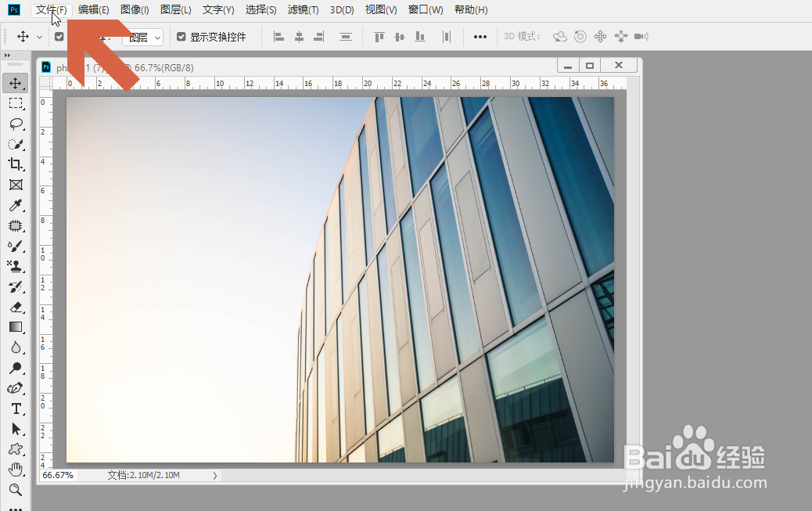Viewport: 812px width, 511px height.
Task: Open more align options (three dots)
Action: point(480,37)
